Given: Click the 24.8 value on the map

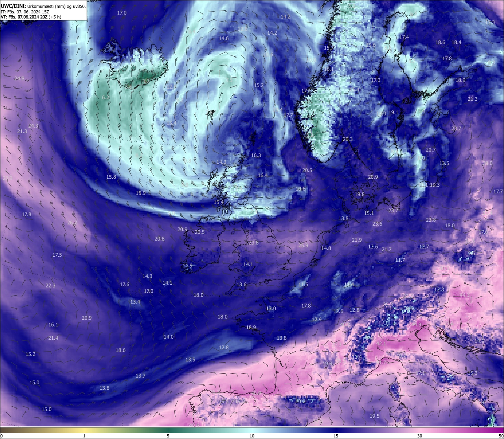Looking at the screenshot, I should click(19, 79).
